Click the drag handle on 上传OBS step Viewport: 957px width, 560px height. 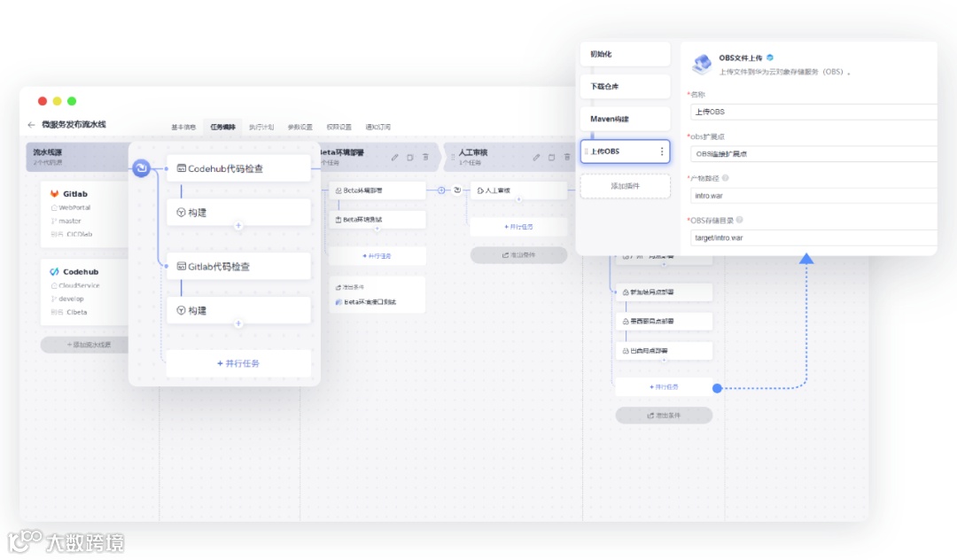click(587, 152)
